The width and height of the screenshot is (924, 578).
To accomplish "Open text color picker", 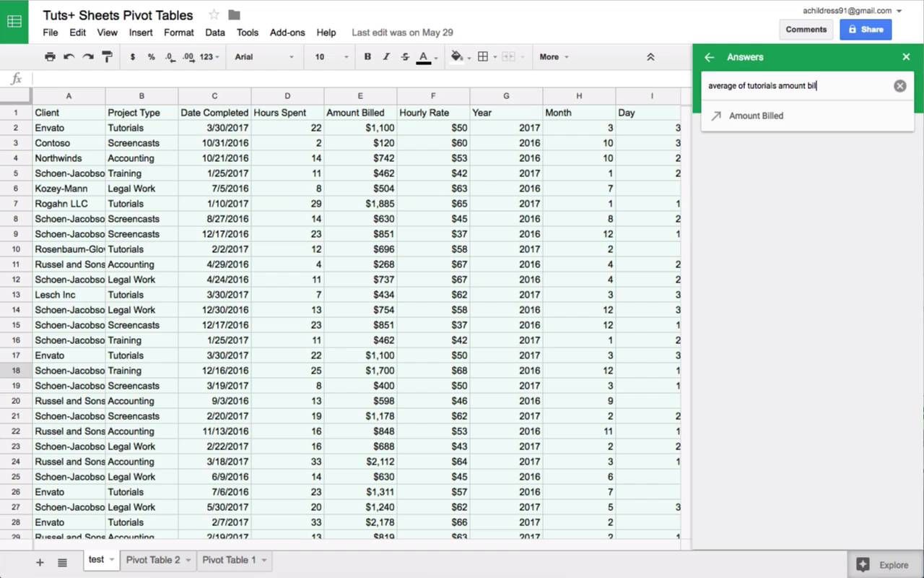I will [426, 57].
